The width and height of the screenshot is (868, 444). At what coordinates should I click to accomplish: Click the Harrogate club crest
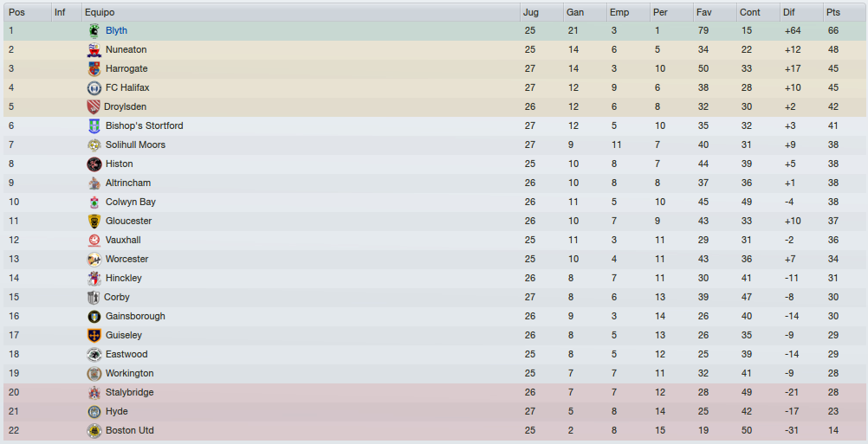tap(94, 69)
